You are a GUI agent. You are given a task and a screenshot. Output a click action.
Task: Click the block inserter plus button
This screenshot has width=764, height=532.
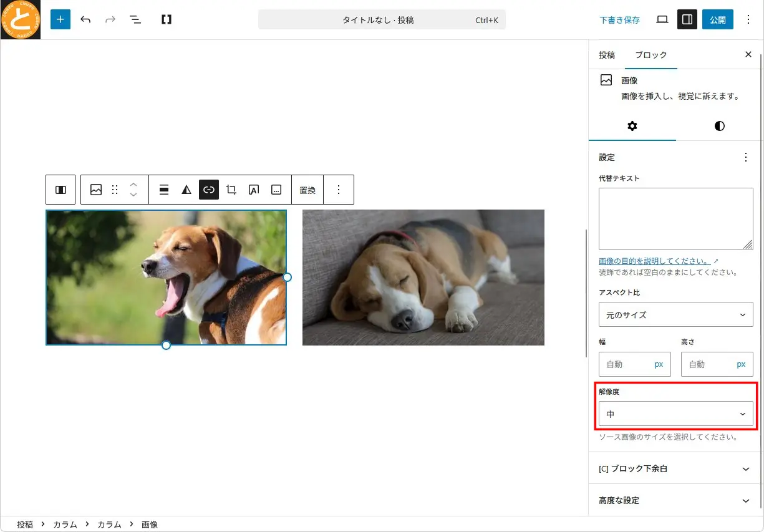click(60, 19)
